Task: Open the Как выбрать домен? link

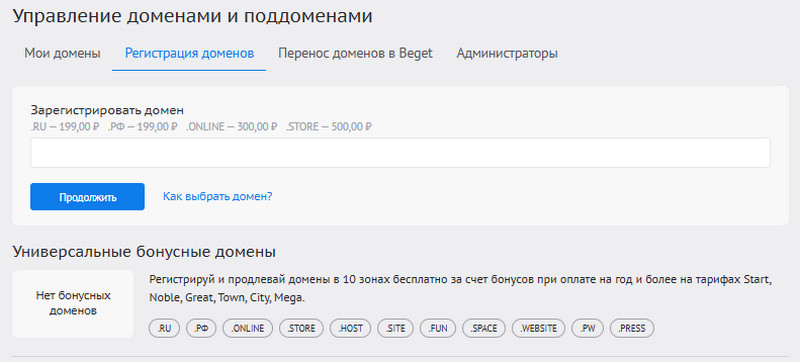Action: [x=217, y=196]
